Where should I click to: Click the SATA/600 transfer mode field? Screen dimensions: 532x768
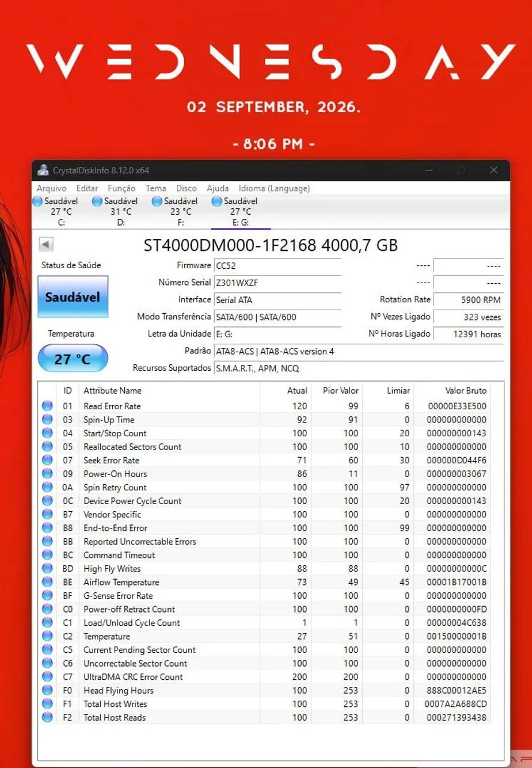(x=277, y=317)
